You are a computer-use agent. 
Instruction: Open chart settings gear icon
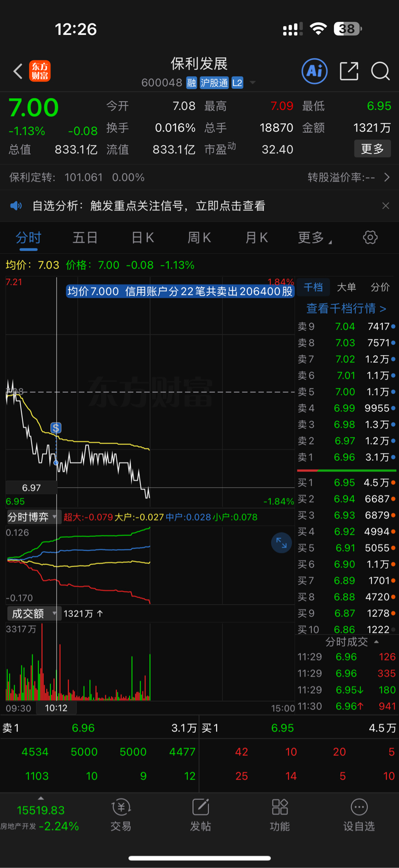[x=370, y=238]
